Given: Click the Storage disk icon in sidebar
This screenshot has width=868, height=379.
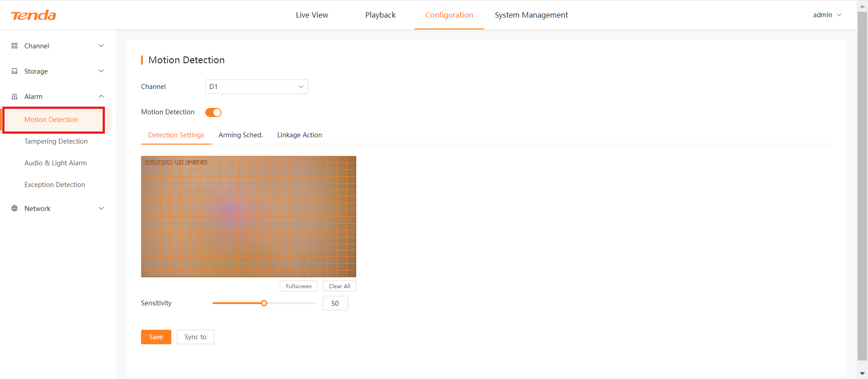Looking at the screenshot, I should coord(14,71).
